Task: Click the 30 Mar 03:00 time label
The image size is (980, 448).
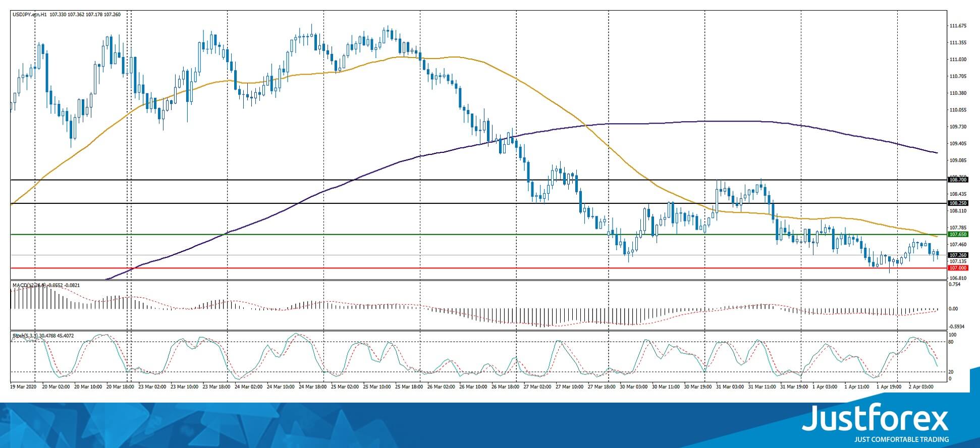Action: pos(634,387)
